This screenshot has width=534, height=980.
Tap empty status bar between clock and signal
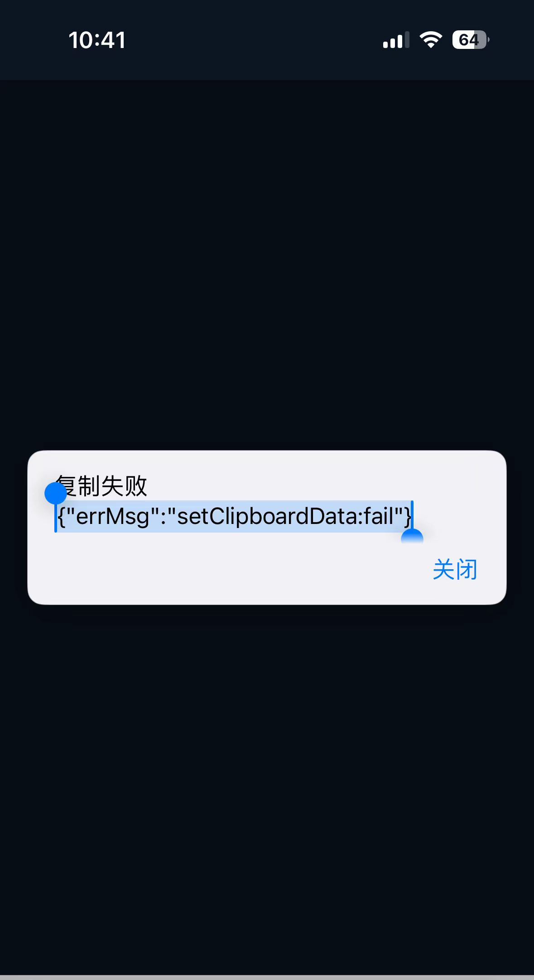click(254, 40)
